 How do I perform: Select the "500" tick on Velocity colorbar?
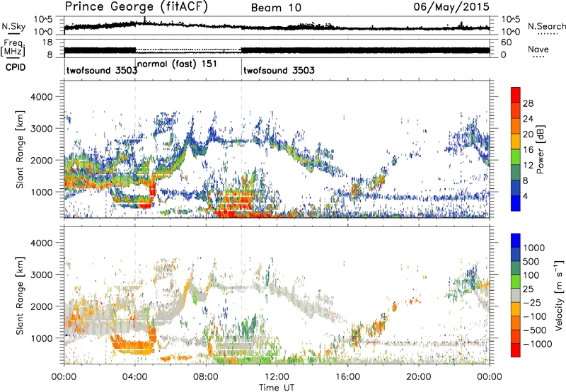click(531, 262)
